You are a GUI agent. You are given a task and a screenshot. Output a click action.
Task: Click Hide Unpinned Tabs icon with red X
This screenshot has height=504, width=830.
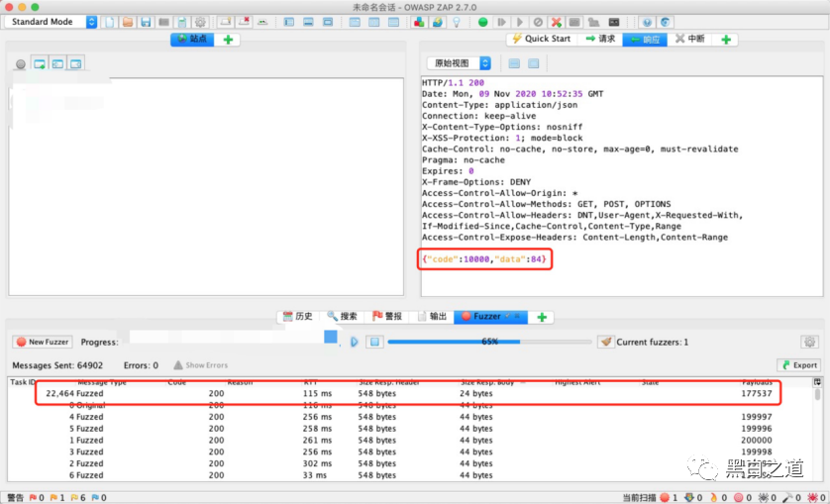point(244,22)
